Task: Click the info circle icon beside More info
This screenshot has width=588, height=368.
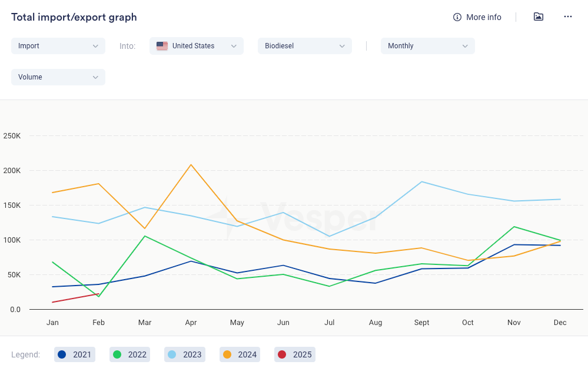Action: click(457, 17)
